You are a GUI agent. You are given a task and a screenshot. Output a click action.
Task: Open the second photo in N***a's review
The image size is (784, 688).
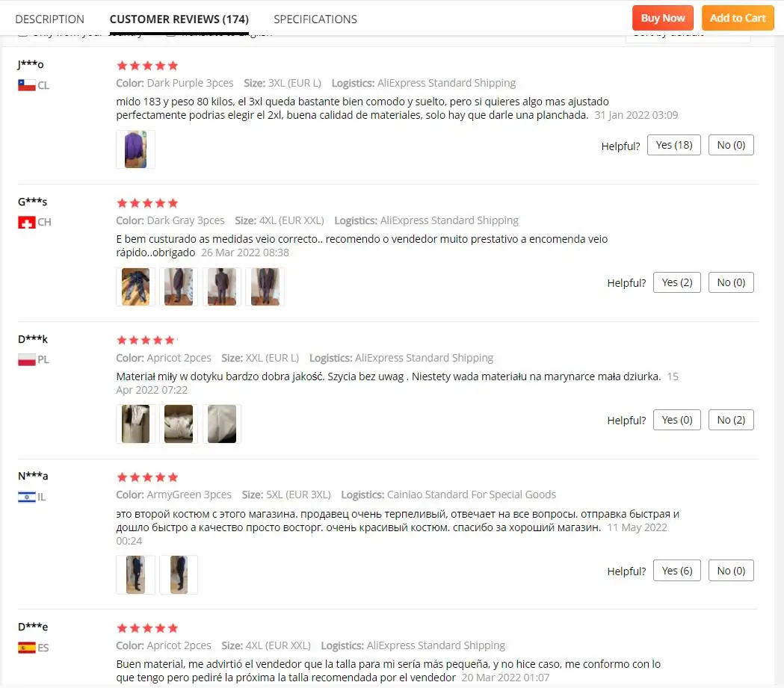tap(179, 575)
